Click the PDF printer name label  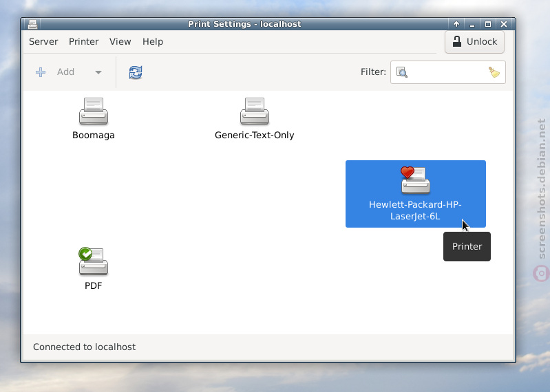[94, 285]
